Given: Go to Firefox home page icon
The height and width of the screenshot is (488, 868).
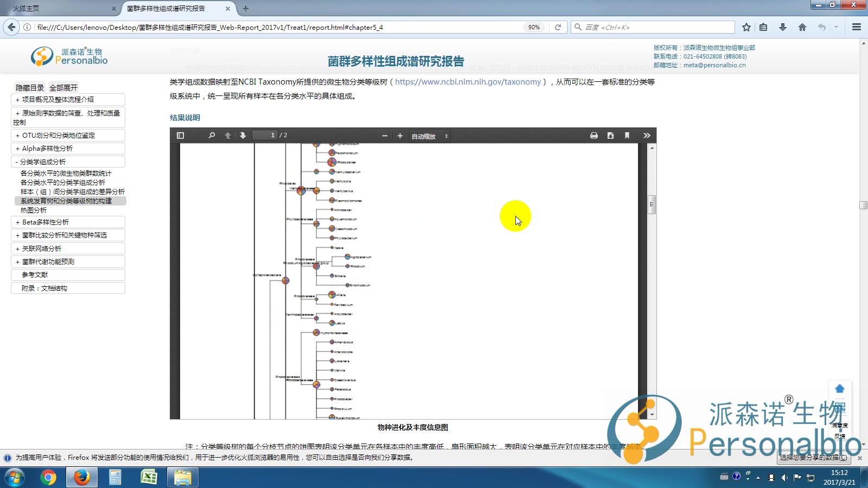Looking at the screenshot, I should click(802, 27).
